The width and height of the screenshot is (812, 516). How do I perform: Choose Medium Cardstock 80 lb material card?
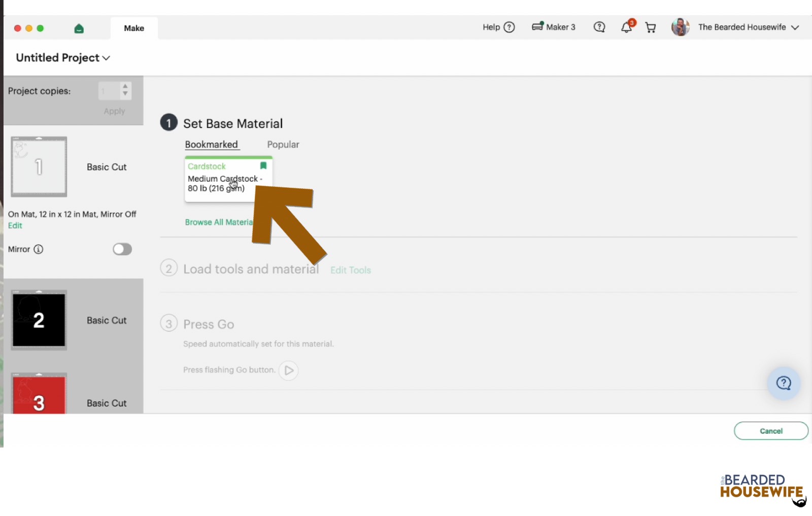tap(228, 180)
